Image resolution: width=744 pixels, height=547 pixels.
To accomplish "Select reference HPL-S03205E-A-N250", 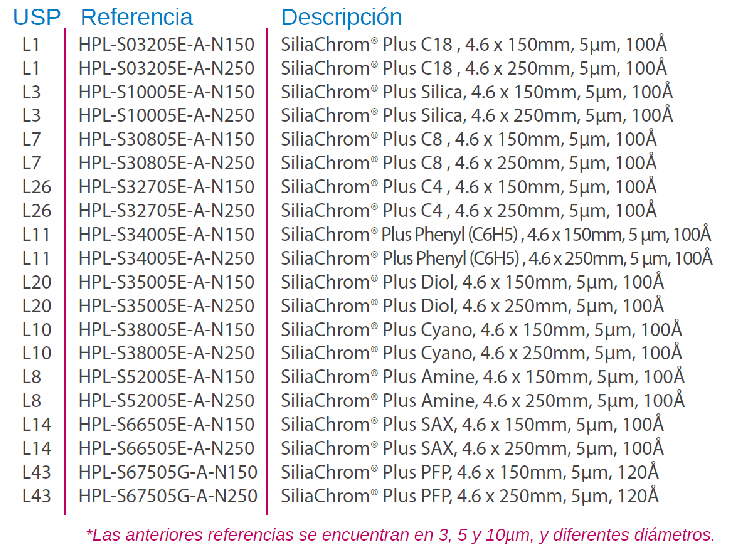I will tap(167, 68).
